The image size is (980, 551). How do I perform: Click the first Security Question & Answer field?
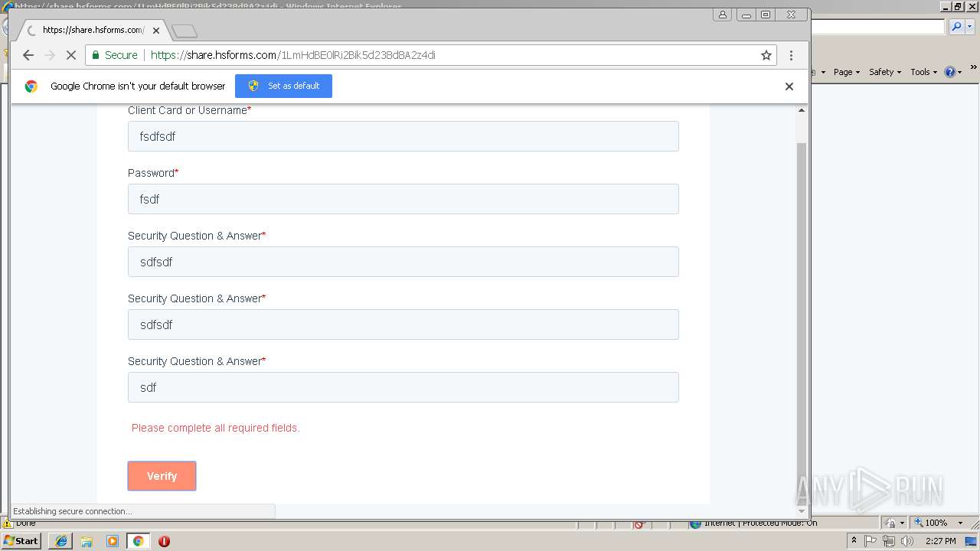click(403, 262)
